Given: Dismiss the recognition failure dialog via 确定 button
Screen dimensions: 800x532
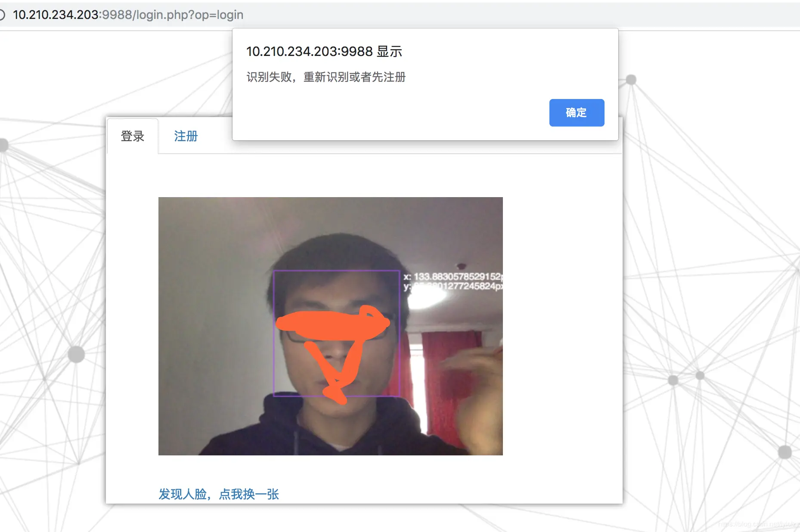Looking at the screenshot, I should (577, 112).
